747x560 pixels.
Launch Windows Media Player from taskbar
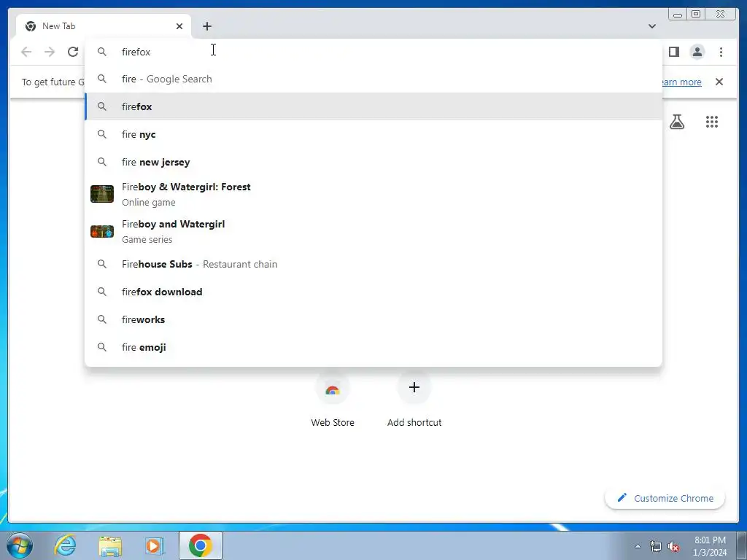(x=154, y=545)
